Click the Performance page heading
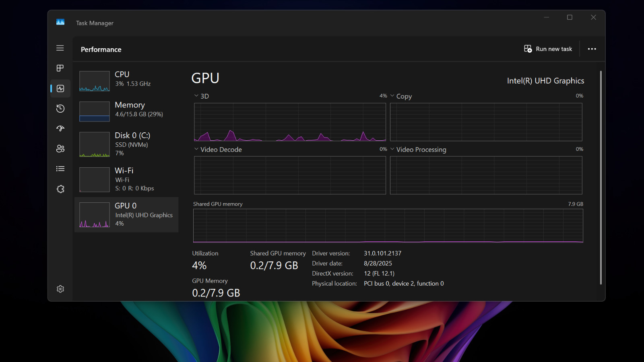Image resolution: width=644 pixels, height=362 pixels. [x=101, y=49]
